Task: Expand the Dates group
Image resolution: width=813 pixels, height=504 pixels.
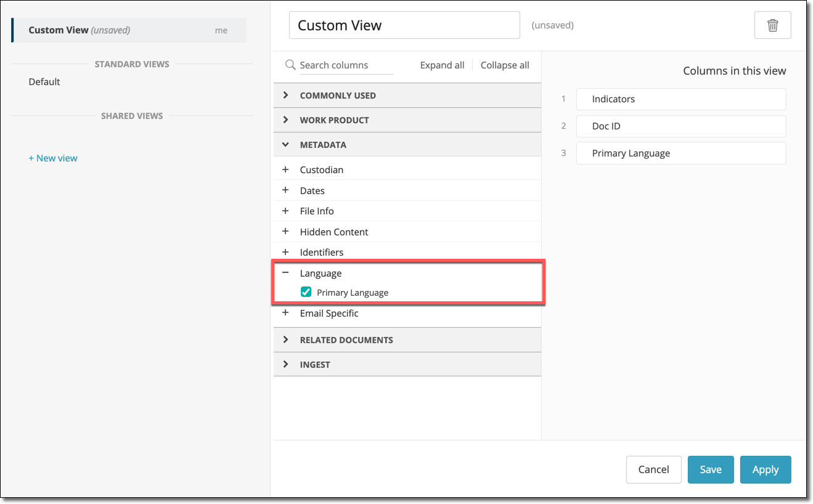Action: (285, 190)
